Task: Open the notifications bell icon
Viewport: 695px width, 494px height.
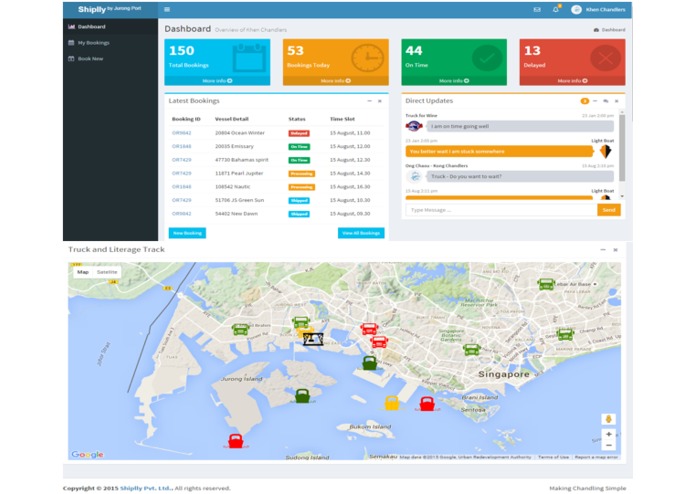Action: (x=556, y=9)
